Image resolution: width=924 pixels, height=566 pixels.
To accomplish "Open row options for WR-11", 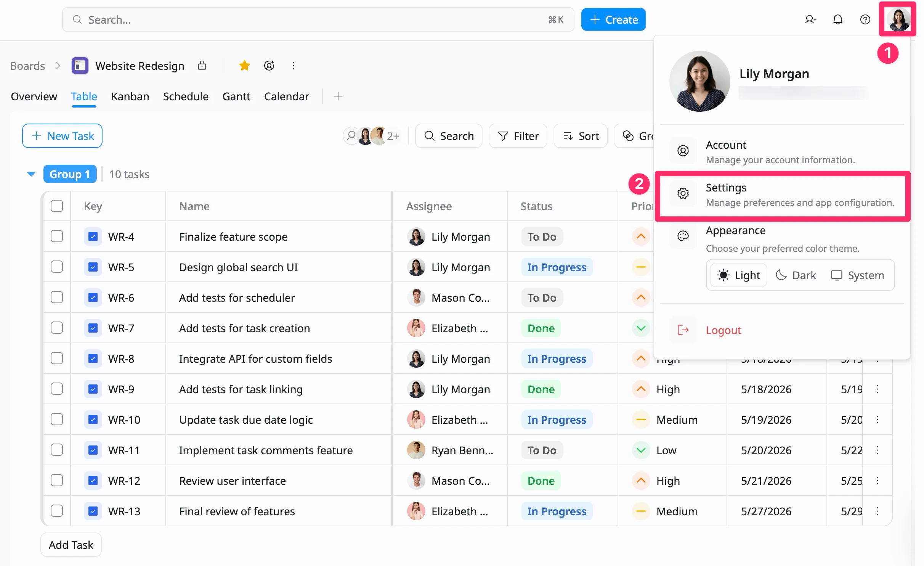I will (877, 450).
